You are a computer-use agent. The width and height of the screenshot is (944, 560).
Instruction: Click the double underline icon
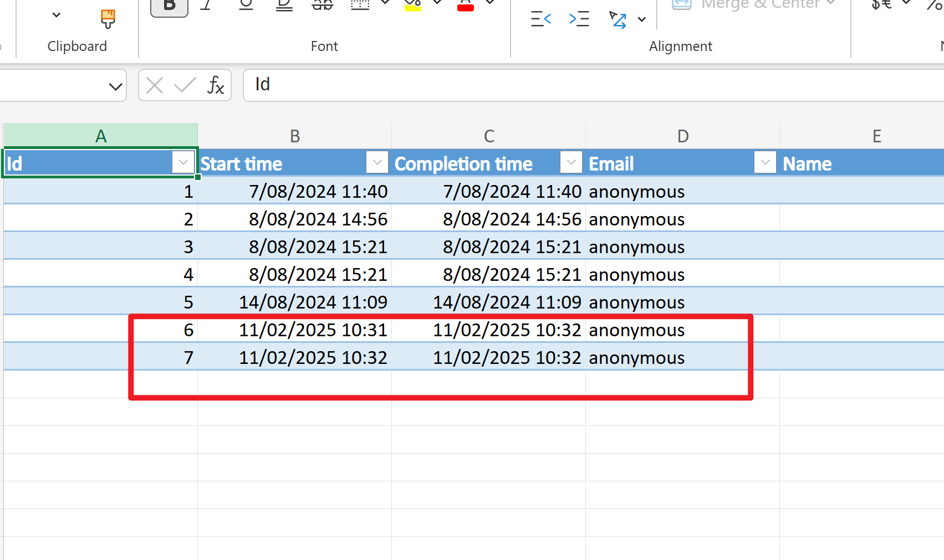[x=284, y=6]
